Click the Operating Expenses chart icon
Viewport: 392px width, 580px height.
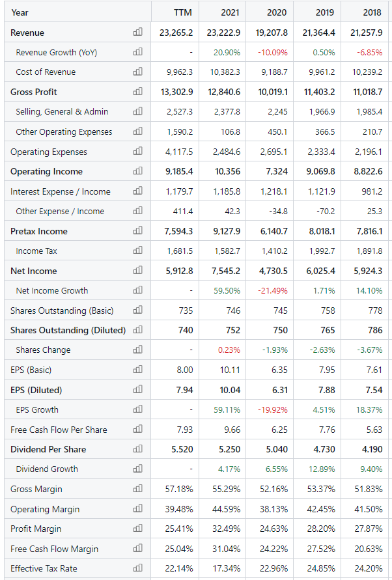pos(137,151)
